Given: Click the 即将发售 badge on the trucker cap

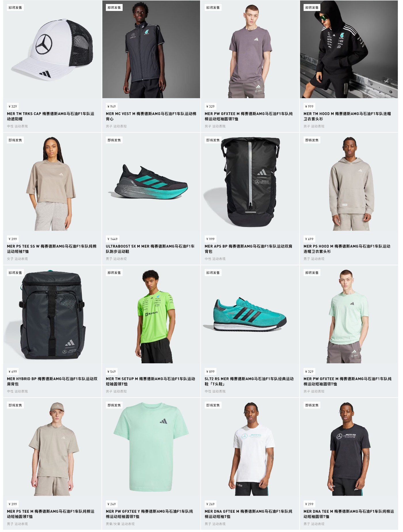Looking at the screenshot, I should 15,8.
